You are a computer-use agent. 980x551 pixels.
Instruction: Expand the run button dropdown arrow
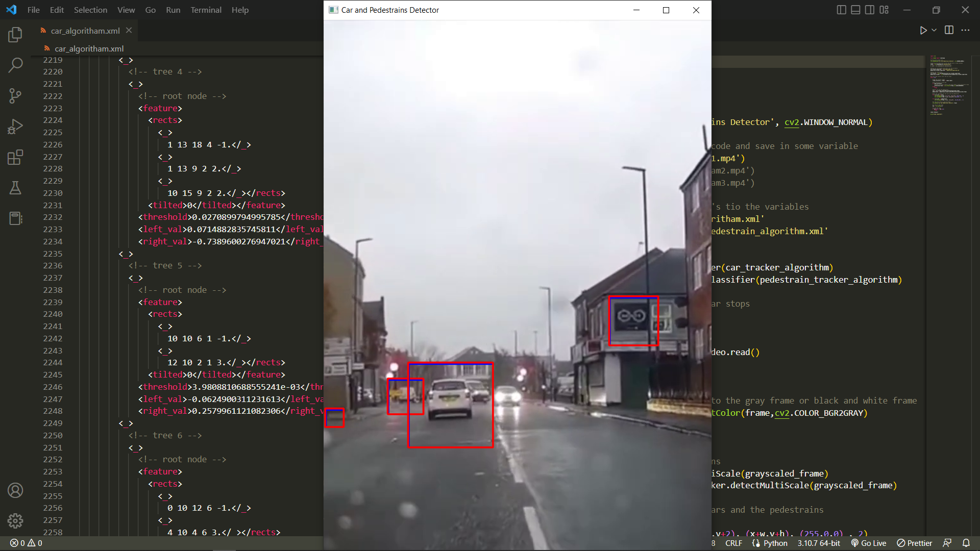pos(934,30)
